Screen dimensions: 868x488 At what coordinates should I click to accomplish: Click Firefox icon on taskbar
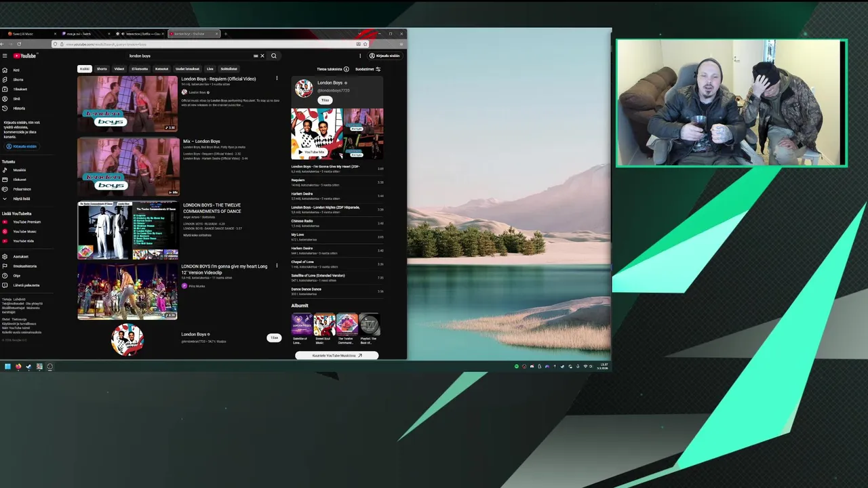coord(18,367)
